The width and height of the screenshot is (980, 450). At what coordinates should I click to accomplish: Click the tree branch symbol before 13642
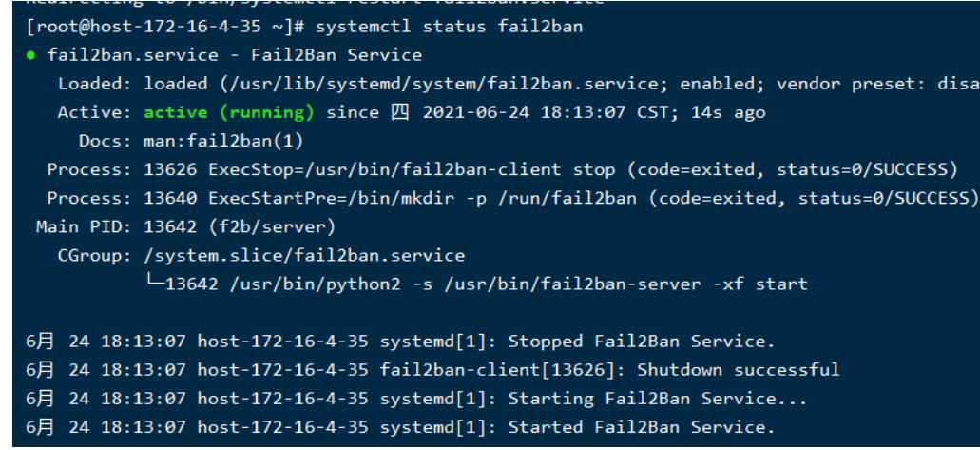click(x=154, y=284)
